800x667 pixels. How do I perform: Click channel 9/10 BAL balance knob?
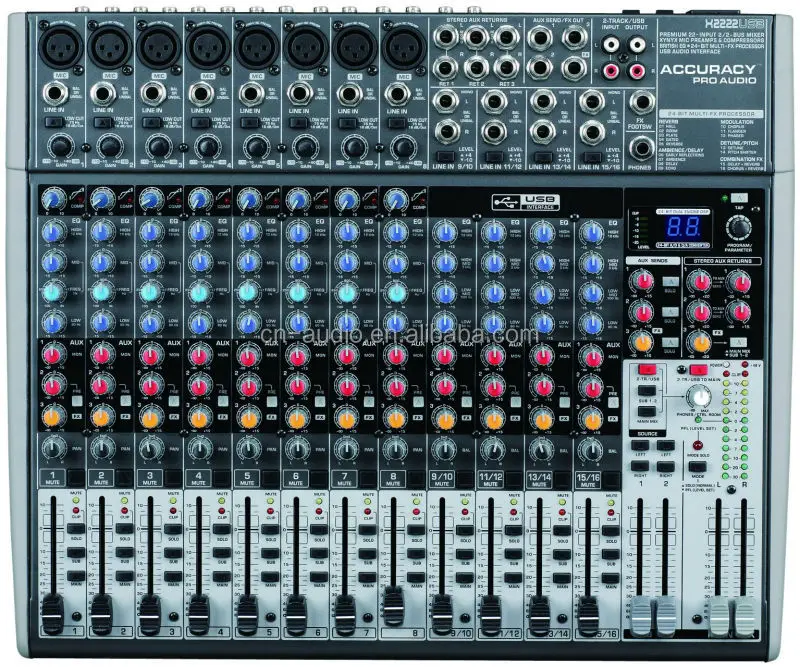[x=444, y=449]
